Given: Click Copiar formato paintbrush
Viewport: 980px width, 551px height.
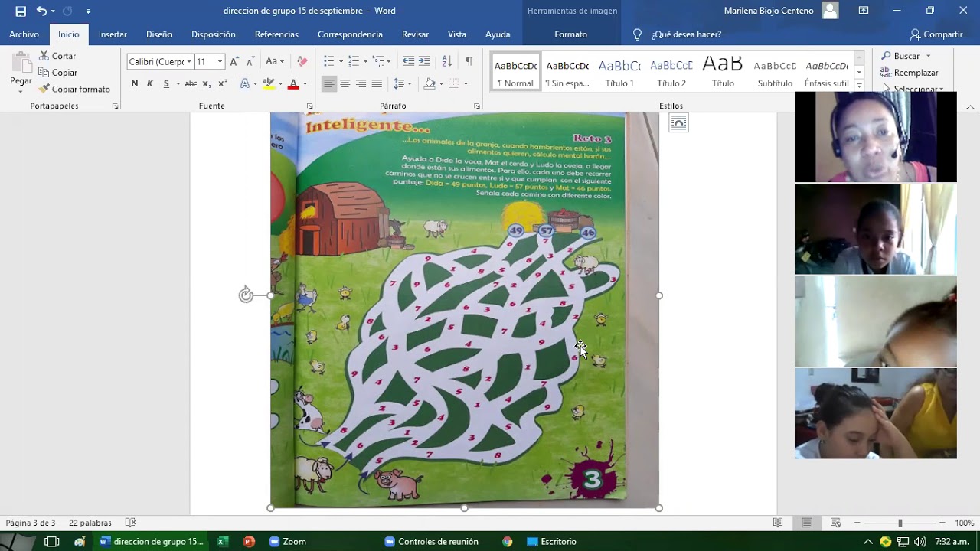Looking at the screenshot, I should [x=74, y=89].
